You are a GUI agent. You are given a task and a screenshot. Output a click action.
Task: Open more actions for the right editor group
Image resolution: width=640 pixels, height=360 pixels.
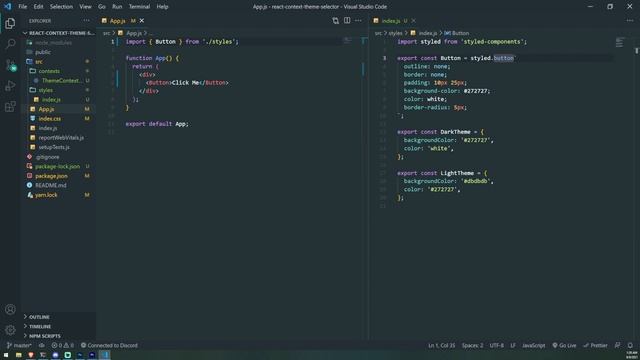630,20
